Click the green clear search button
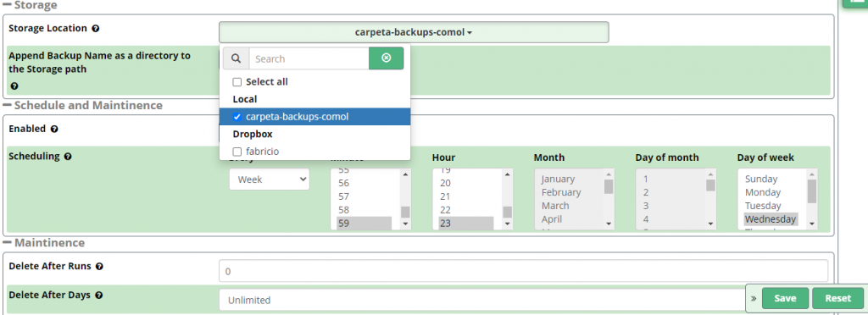The image size is (868, 315). 387,58
